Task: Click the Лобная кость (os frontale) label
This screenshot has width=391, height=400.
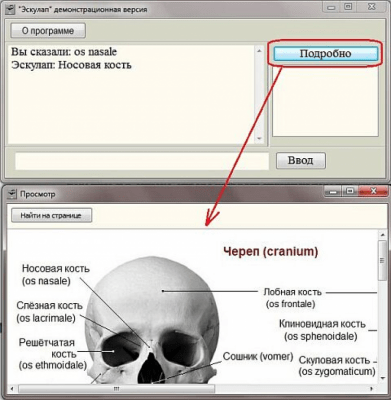Action: (x=292, y=298)
